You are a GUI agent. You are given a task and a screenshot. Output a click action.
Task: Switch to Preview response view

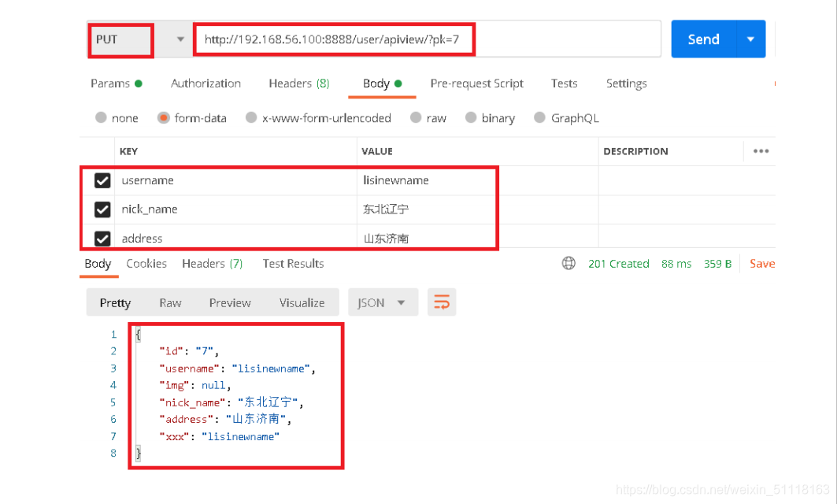pyautogui.click(x=230, y=302)
